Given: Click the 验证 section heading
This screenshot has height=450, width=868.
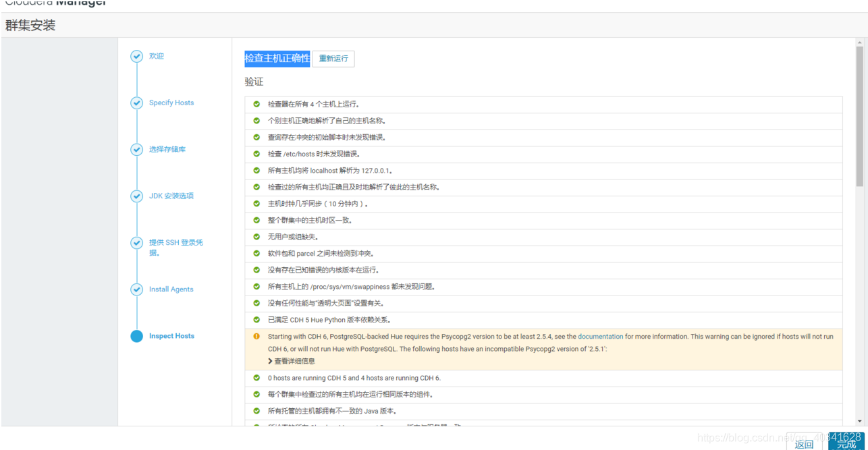Looking at the screenshot, I should [x=254, y=82].
